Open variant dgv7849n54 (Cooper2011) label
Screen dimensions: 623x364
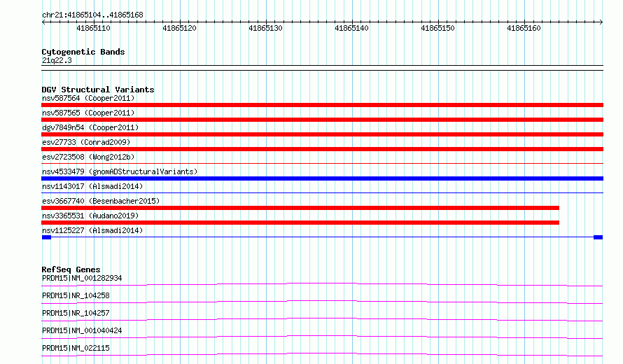tap(90, 127)
